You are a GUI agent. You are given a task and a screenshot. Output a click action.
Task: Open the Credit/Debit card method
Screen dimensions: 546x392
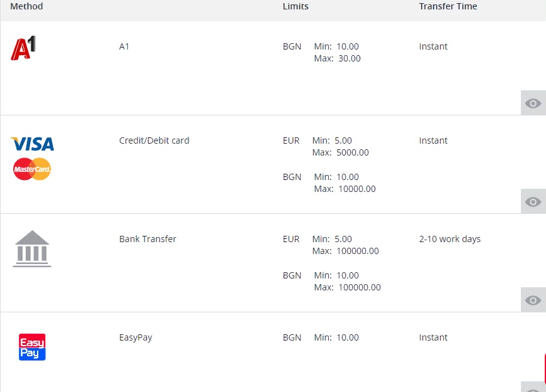154,140
